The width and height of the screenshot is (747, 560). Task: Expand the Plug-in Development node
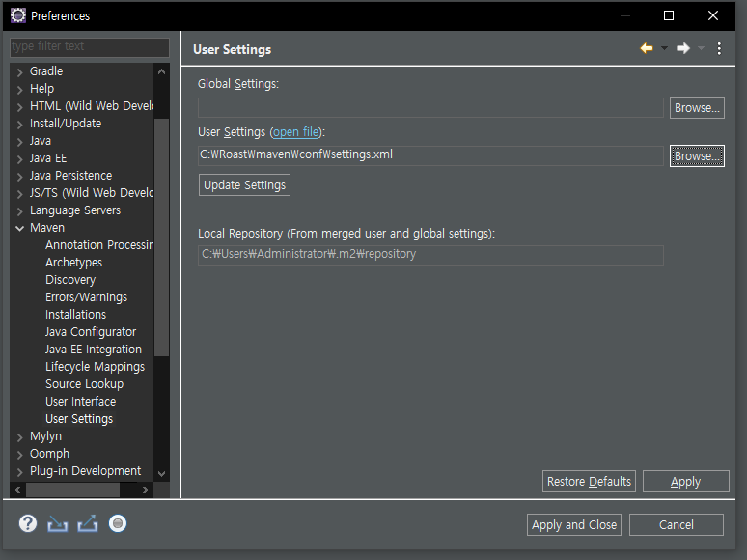(x=19, y=472)
